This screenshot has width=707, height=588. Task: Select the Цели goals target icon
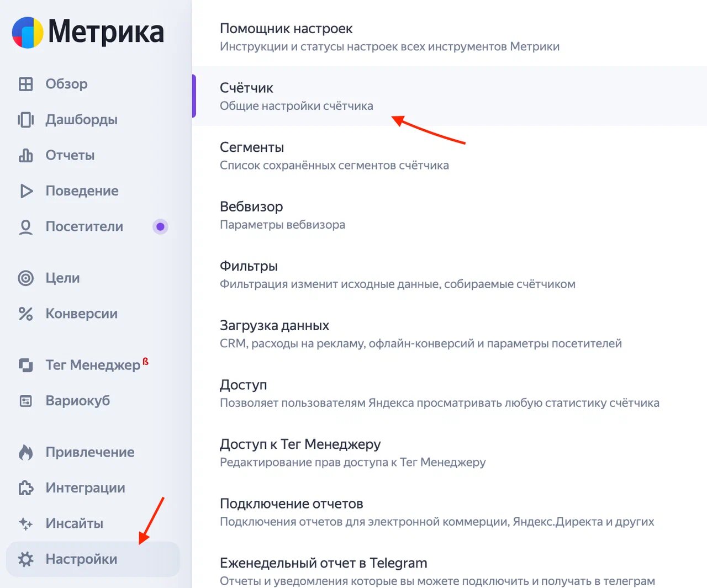pos(25,278)
